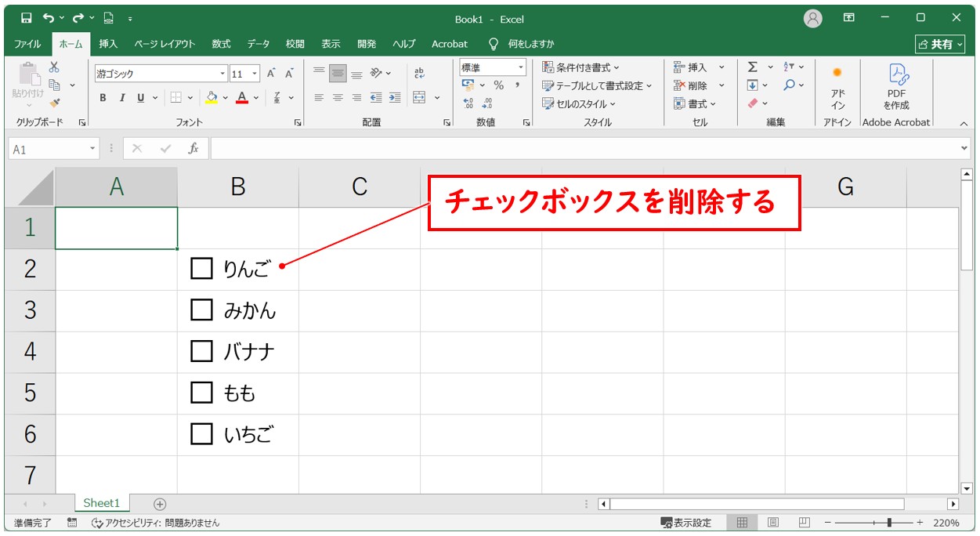Check the みかん checkbox
The image size is (980, 536).
coord(202,310)
